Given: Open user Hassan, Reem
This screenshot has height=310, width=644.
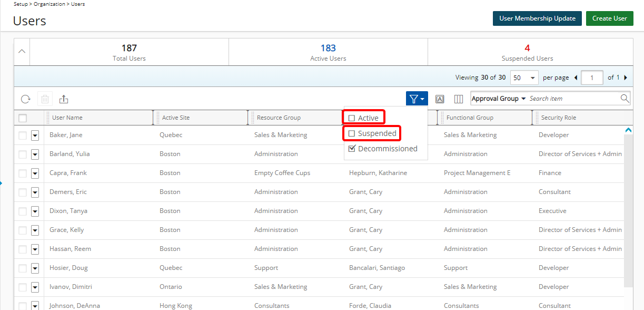Looking at the screenshot, I should pyautogui.click(x=70, y=249).
